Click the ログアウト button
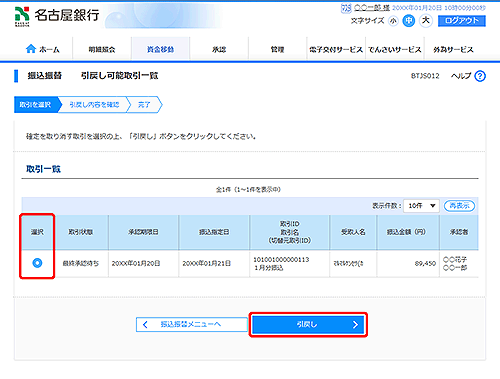500x379 pixels. click(x=462, y=21)
